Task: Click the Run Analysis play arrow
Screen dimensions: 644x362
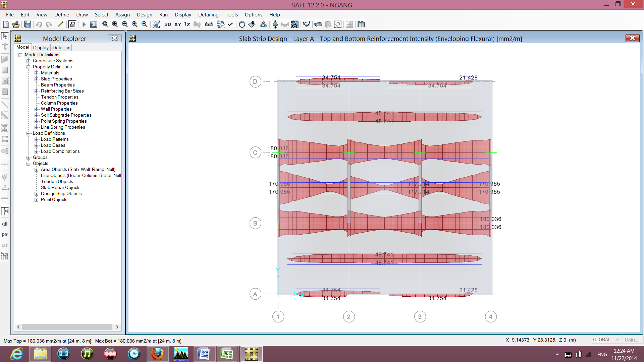Action: (x=84, y=24)
